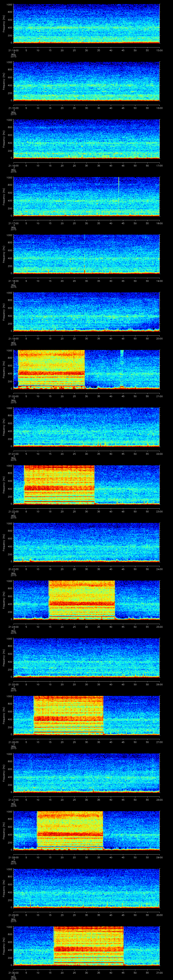Click the "21:18:00" start time label
This screenshot has width=173, height=980.
(x=13, y=281)
